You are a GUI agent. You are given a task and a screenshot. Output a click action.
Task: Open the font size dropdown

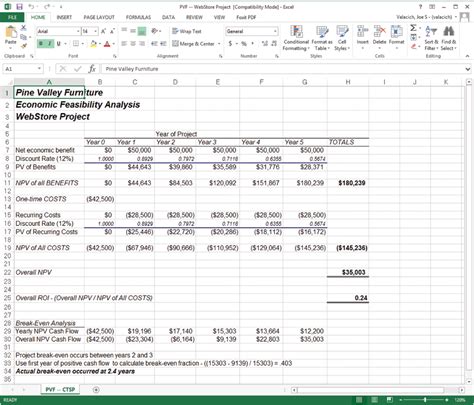[x=96, y=31]
